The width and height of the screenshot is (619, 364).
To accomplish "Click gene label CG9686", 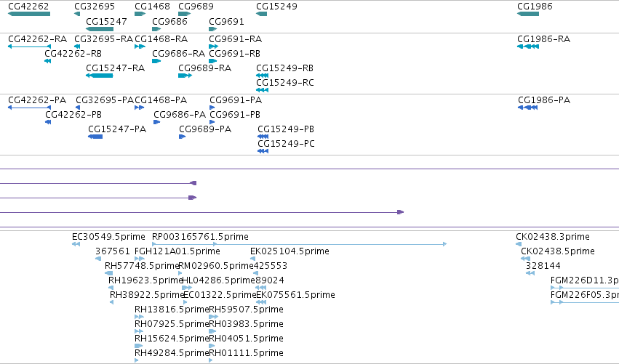I will [169, 21].
